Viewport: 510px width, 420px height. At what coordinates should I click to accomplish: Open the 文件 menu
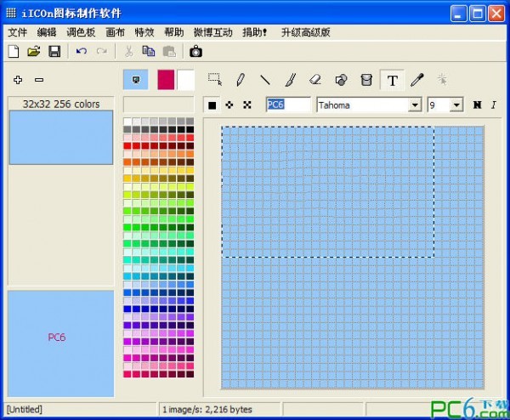(x=17, y=32)
